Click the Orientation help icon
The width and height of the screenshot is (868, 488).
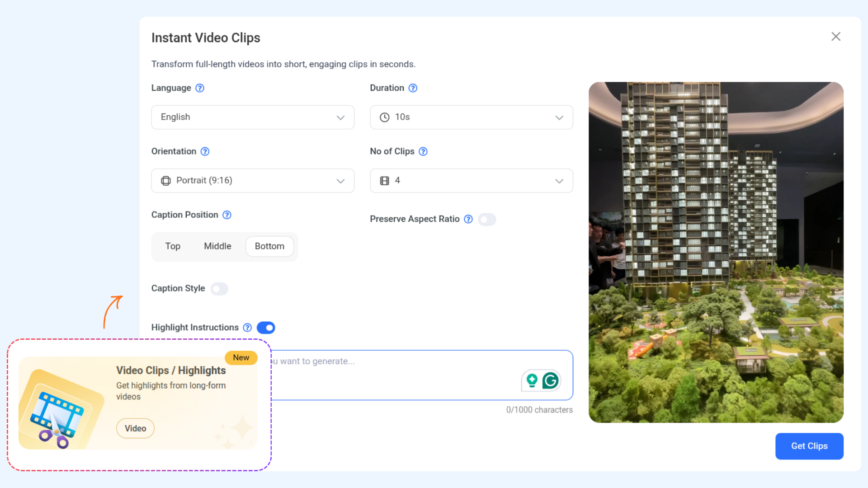pos(205,151)
